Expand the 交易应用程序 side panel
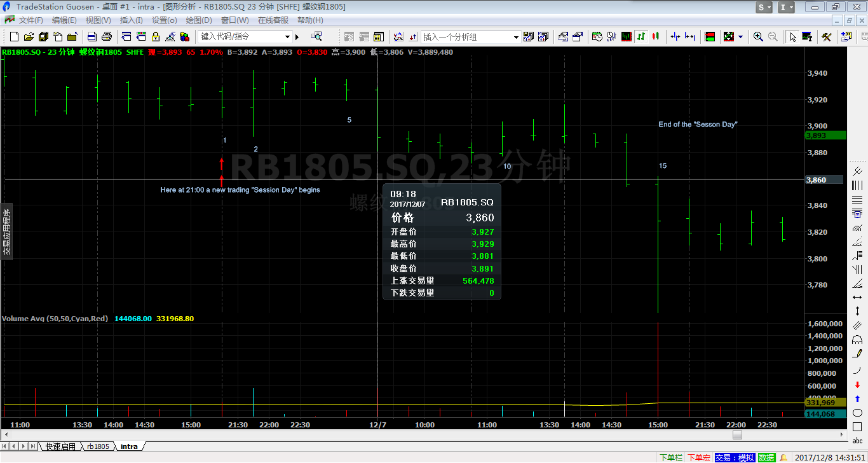 [6, 231]
